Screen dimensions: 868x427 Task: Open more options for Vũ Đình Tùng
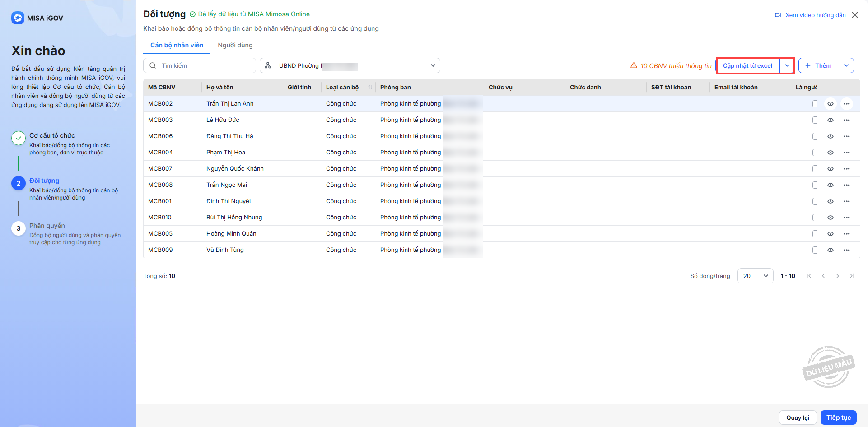847,250
